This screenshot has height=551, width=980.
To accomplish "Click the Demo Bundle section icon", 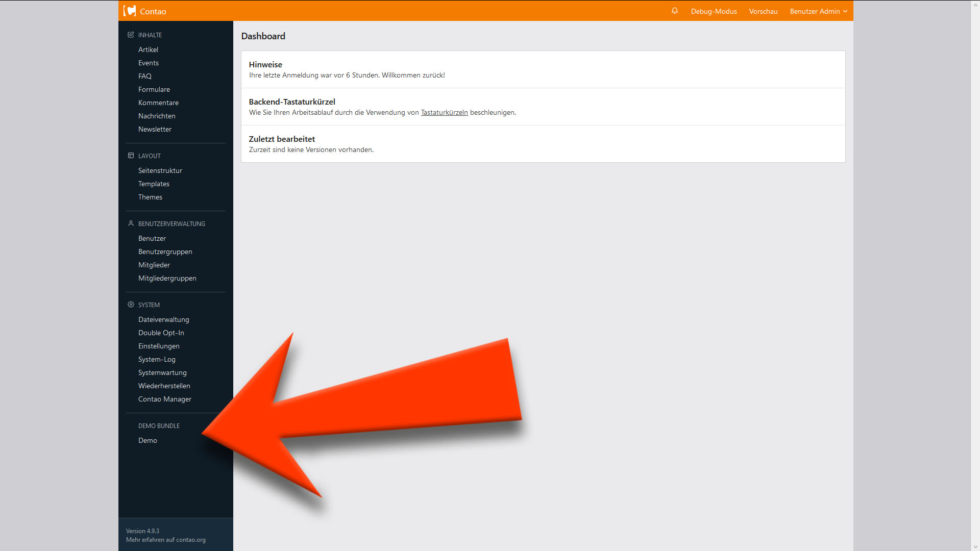I will coord(130,425).
